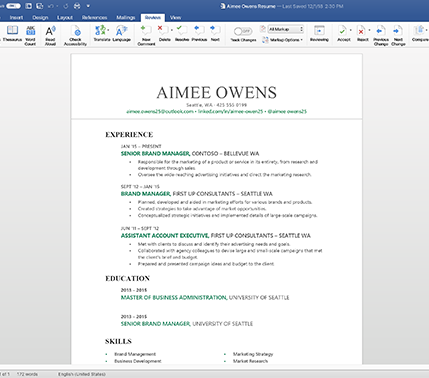Click the @aimee owens25 handle
This screenshot has height=378, width=429.
[287, 111]
